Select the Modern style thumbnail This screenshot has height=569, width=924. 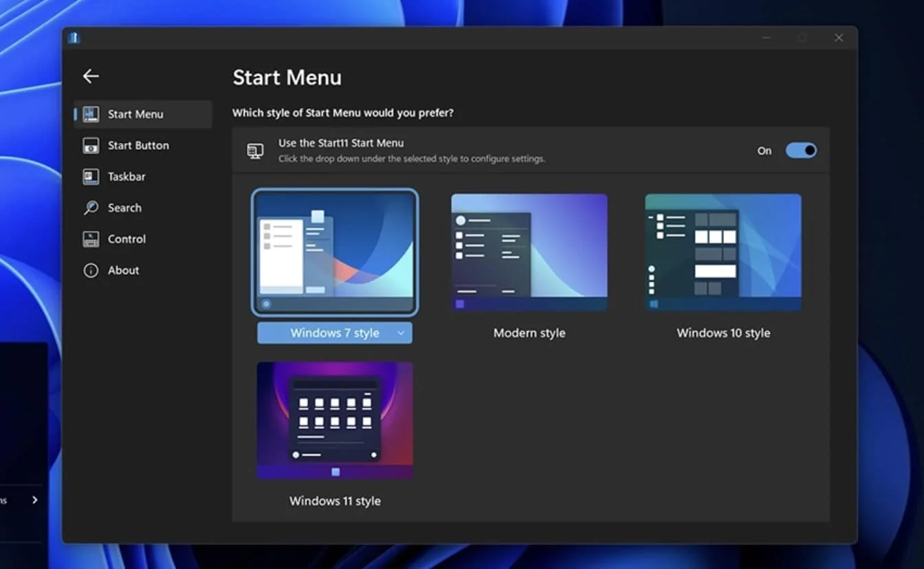529,252
